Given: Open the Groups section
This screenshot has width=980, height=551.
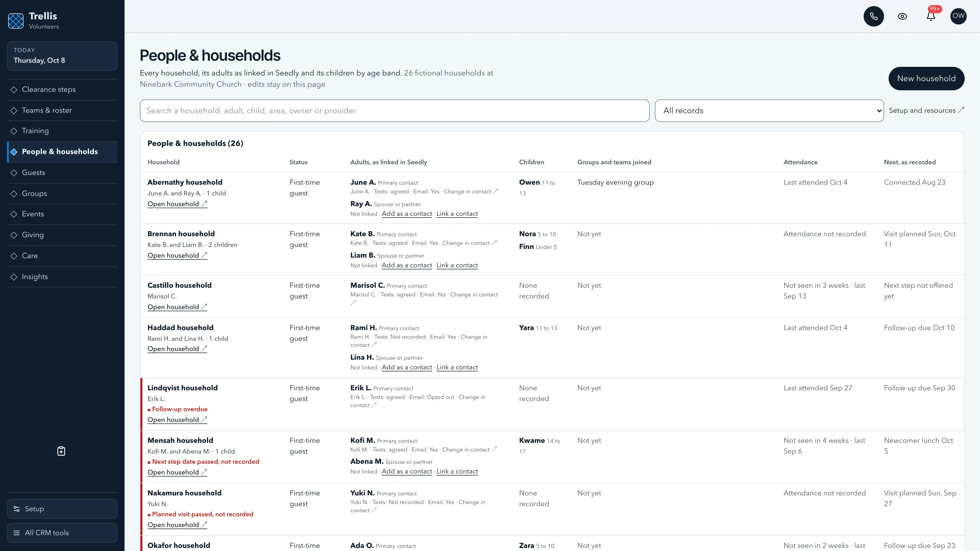Looking at the screenshot, I should pos(62,194).
